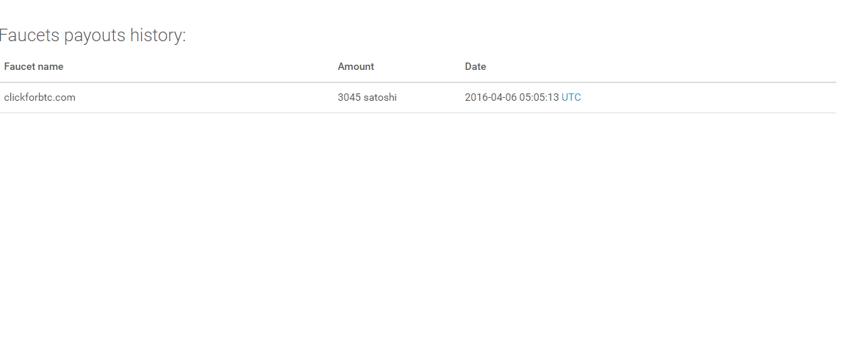Click the year 2016 in the payout date
Image resolution: width=868 pixels, height=353 pixels.
476,98
